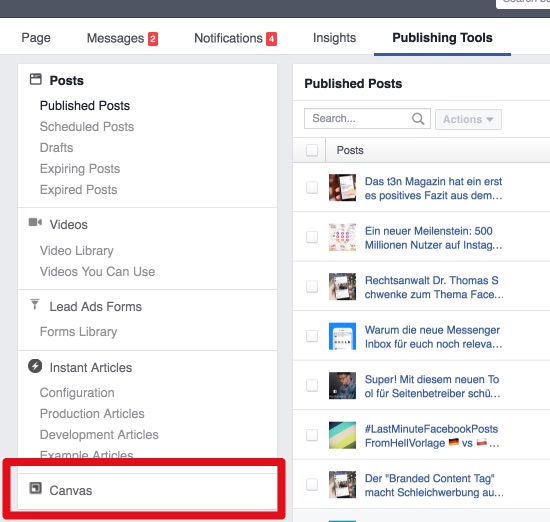The height and width of the screenshot is (522, 550).
Task: Open the Notifications badge showing 4
Action: [271, 39]
